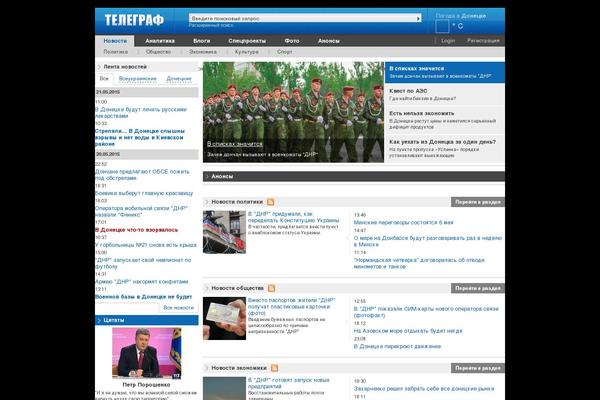Viewport: 600px width, 400px height.
Task: Switch news feed to Всеукраинские tab
Action: coord(137,78)
